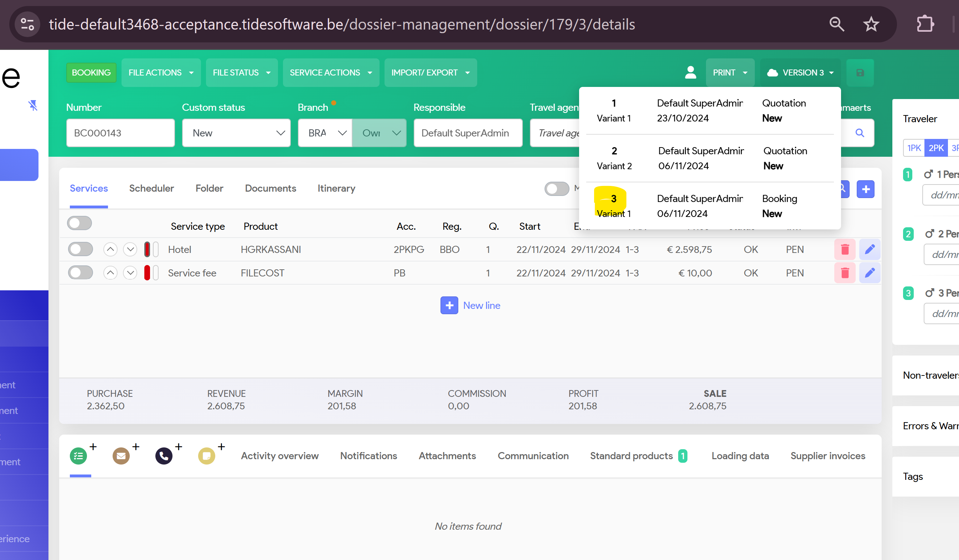Toggle the Hotel row switch
959x560 pixels.
(x=80, y=250)
